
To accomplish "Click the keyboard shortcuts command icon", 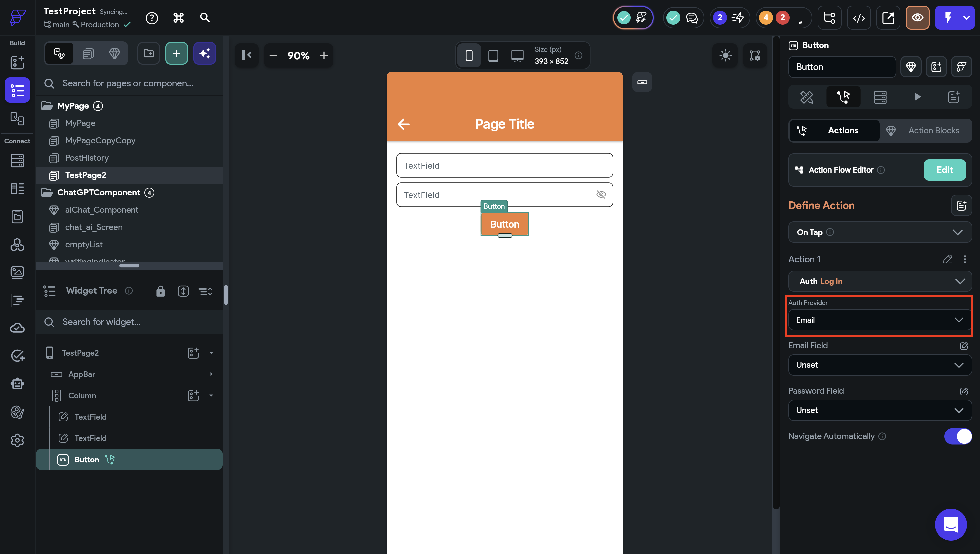I will (178, 18).
